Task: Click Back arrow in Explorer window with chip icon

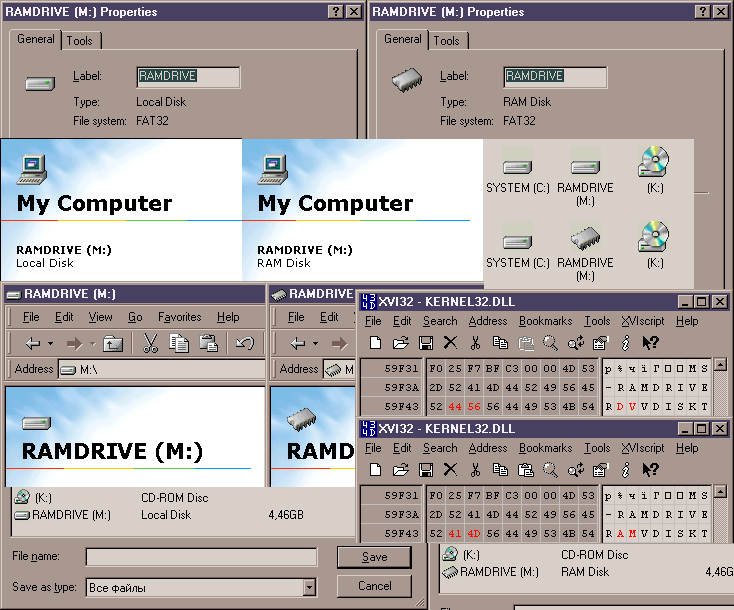Action: [298, 344]
